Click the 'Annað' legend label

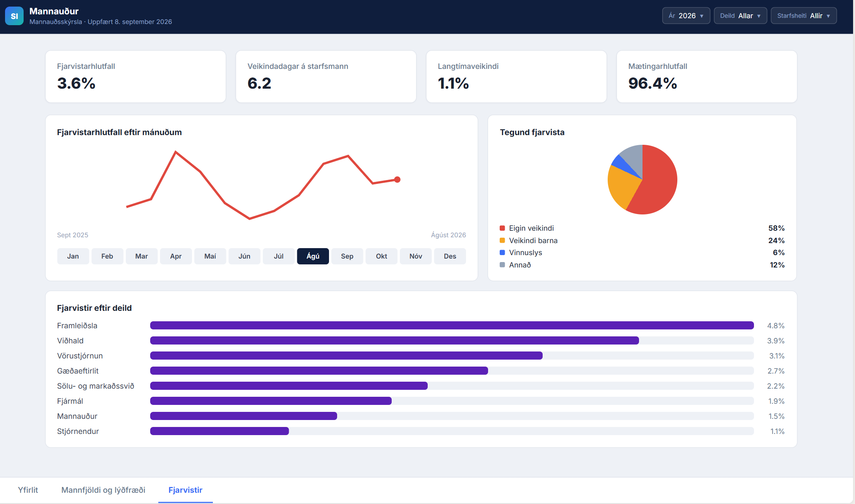520,265
